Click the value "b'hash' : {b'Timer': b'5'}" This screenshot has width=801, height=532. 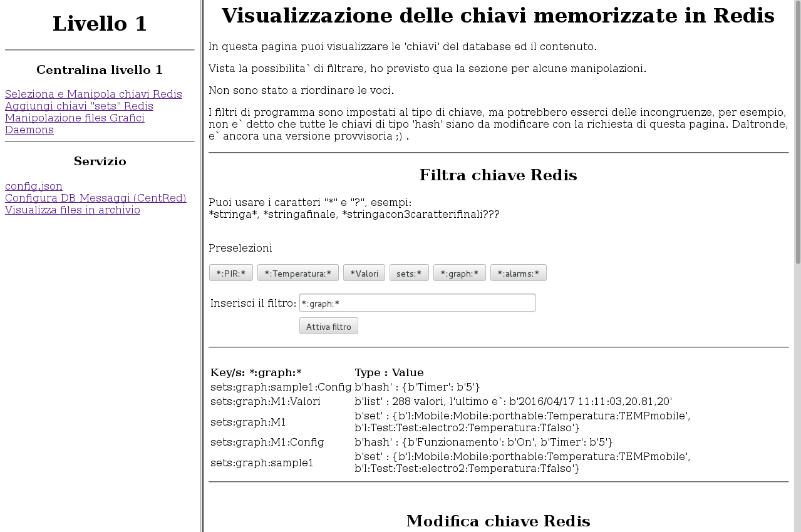coord(417,387)
